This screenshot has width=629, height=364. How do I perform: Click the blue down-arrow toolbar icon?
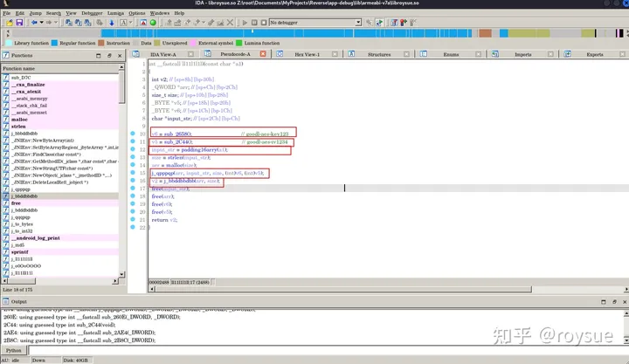coord(112,23)
